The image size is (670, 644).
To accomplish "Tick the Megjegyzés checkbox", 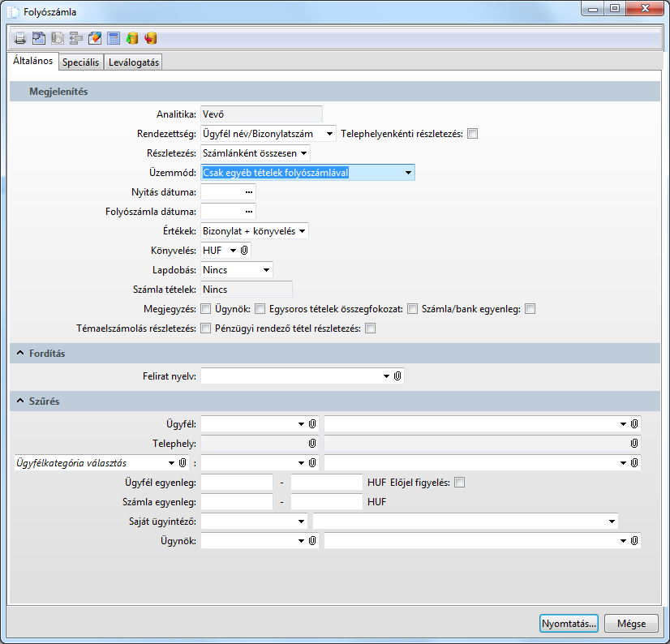I will click(205, 309).
